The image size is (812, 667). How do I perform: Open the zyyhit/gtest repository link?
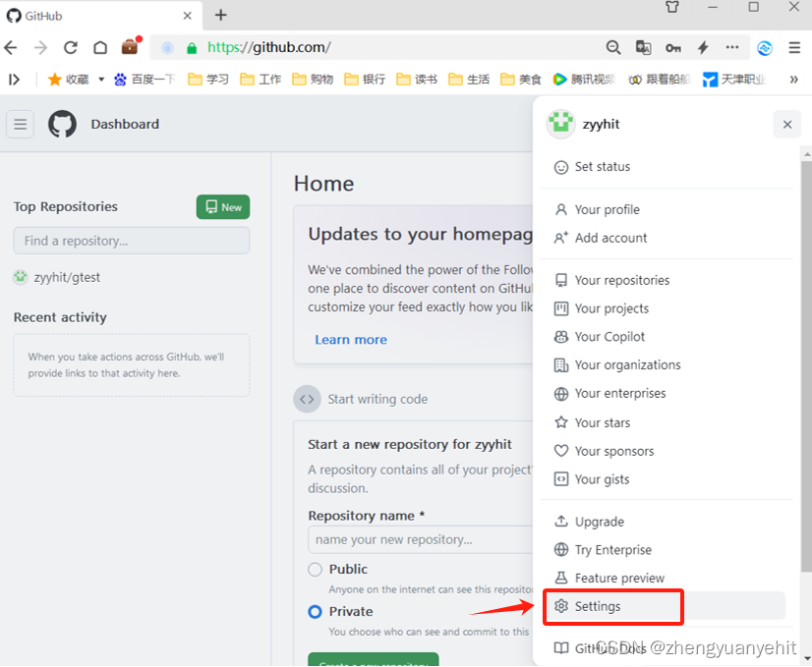[x=67, y=277]
